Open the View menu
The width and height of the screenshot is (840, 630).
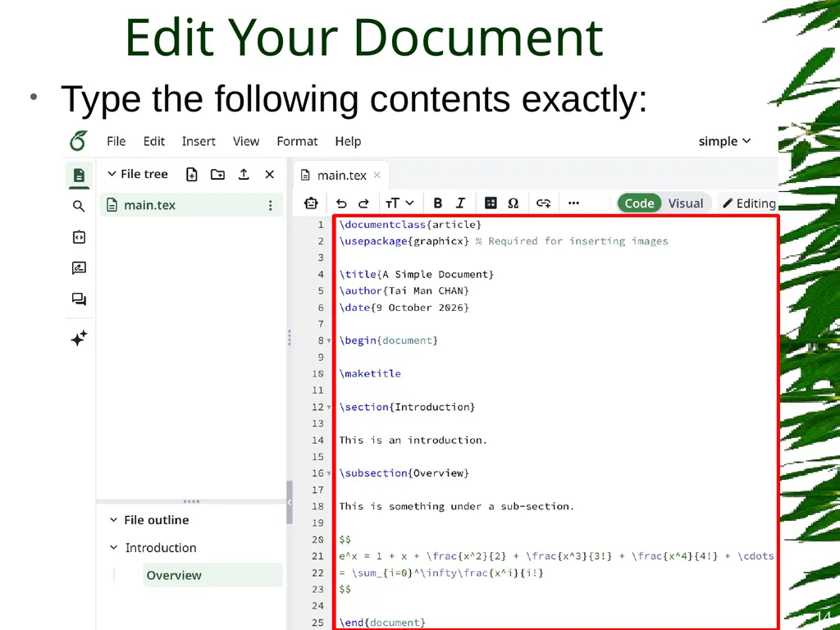pyautogui.click(x=246, y=141)
